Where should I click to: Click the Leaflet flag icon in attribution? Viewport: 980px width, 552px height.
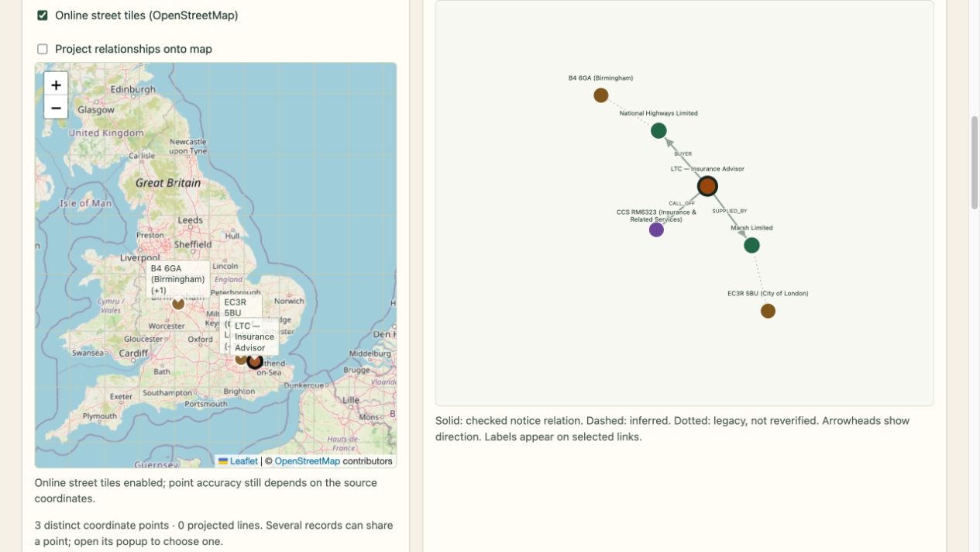pyautogui.click(x=223, y=461)
